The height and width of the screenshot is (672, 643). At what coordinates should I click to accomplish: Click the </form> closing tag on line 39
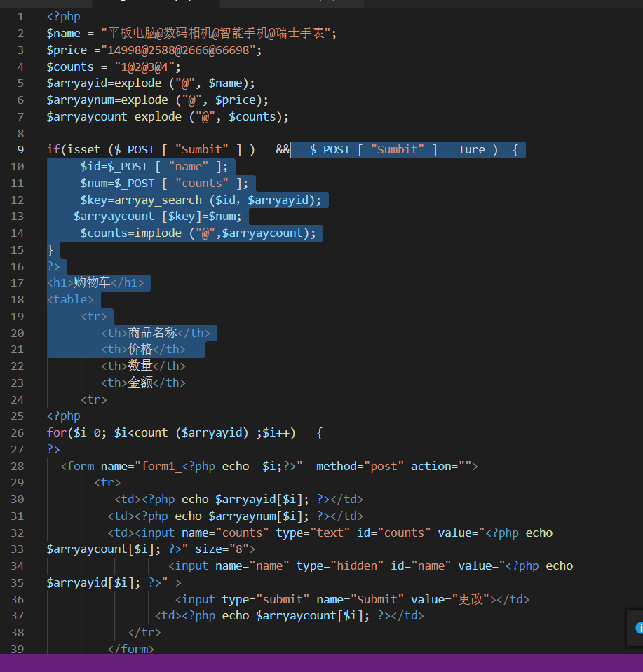point(131,649)
